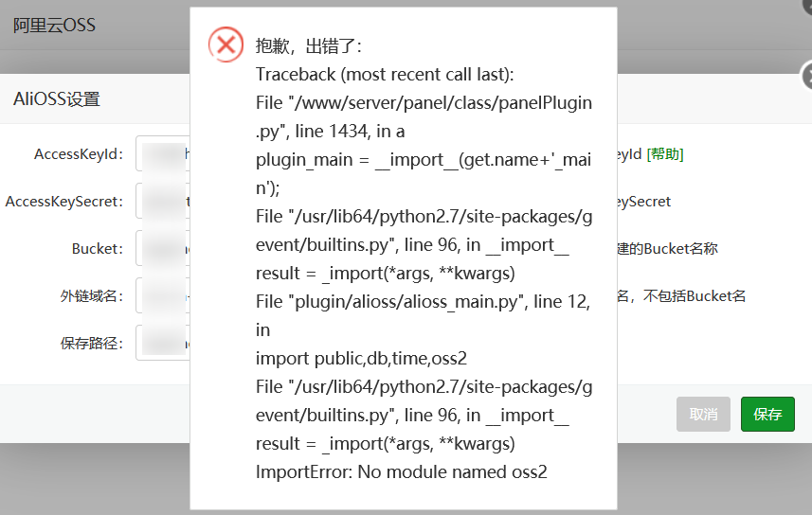Viewport: 812px width, 515px height.
Task: Click the 外链域名 input field
Action: [x=163, y=295]
